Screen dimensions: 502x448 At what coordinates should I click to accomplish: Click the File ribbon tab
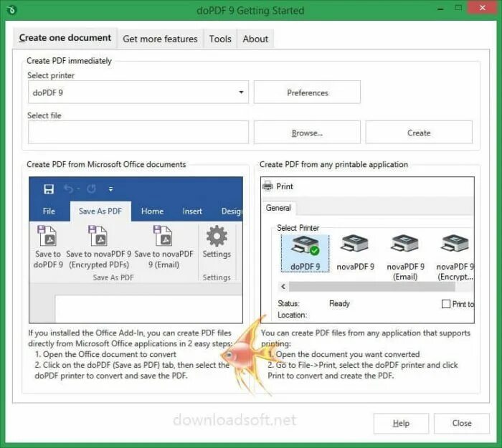pos(49,211)
